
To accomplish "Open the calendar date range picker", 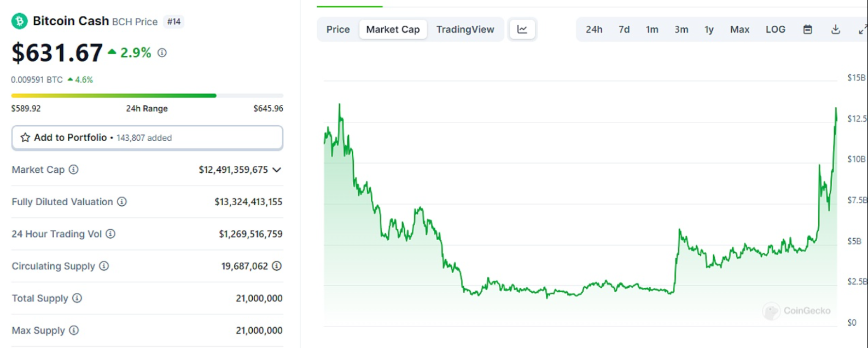I will pos(807,30).
